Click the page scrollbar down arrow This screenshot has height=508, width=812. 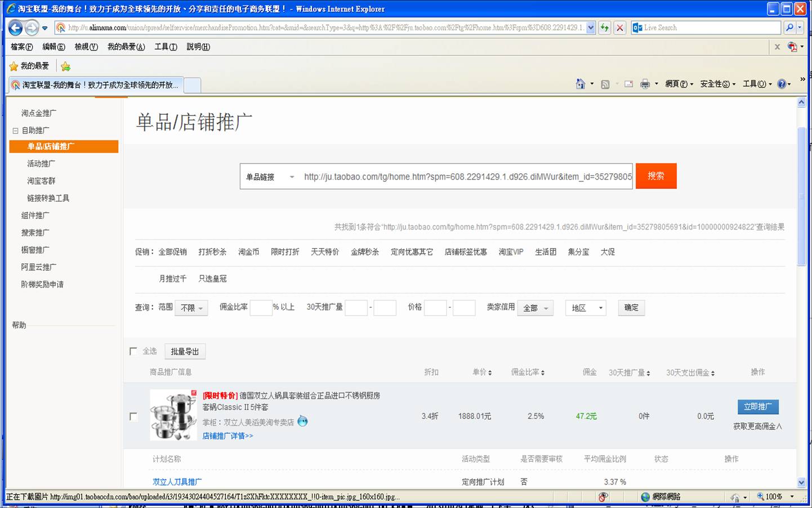click(801, 483)
